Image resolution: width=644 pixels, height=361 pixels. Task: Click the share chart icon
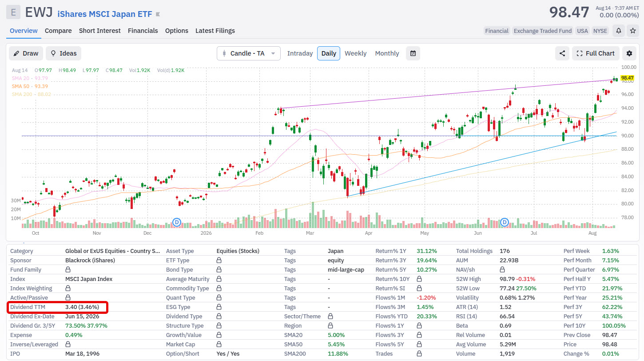562,53
